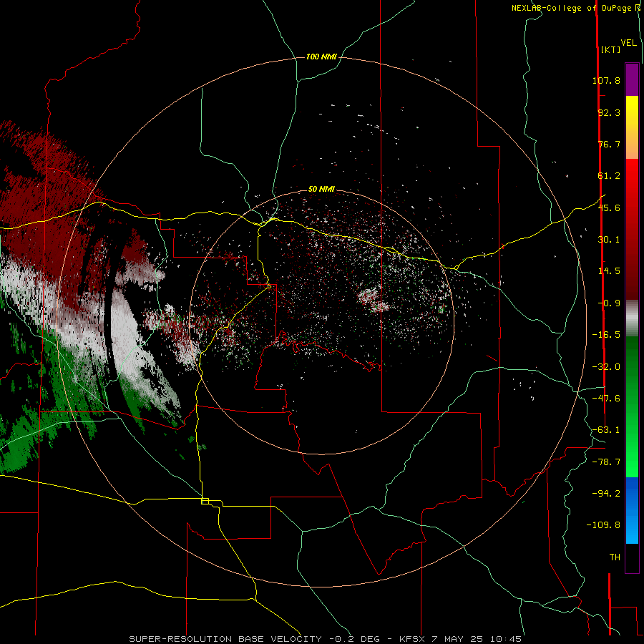The width and height of the screenshot is (644, 644).
Task: Select the 14.5 velocity scale label
Action: [609, 271]
